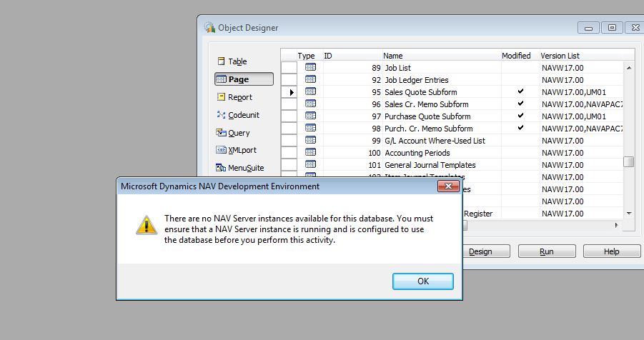Click the Name column header
The height and width of the screenshot is (340, 644).
pos(442,56)
